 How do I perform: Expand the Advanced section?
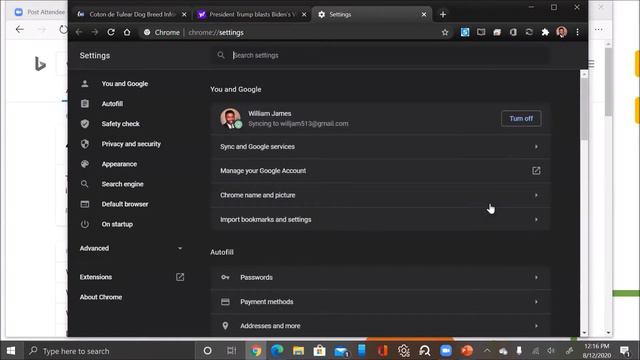click(131, 248)
